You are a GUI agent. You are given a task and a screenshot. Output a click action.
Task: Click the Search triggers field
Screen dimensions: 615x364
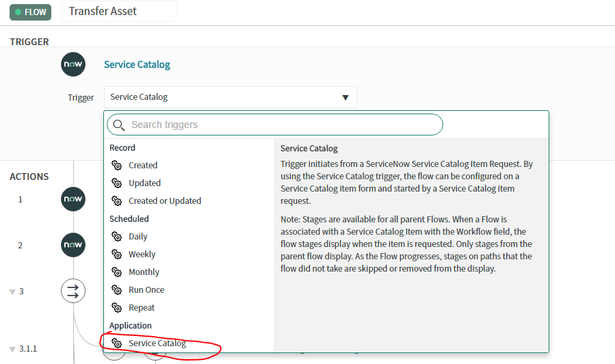click(274, 125)
